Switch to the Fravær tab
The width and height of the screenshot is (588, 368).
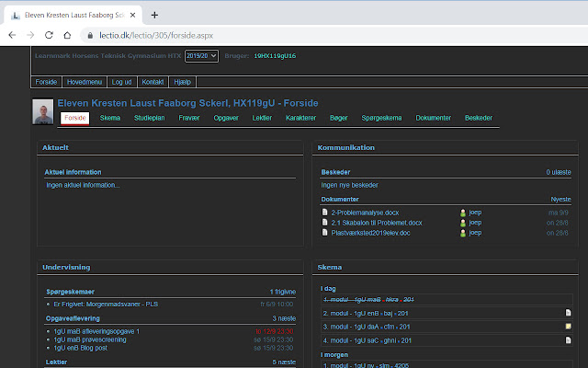pyautogui.click(x=189, y=118)
